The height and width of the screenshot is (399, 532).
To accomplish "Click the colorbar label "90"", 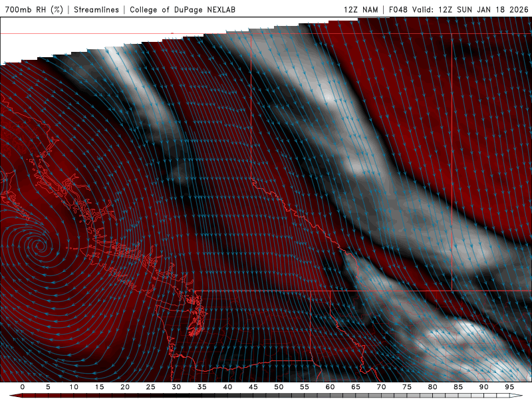I will click(x=483, y=387).
